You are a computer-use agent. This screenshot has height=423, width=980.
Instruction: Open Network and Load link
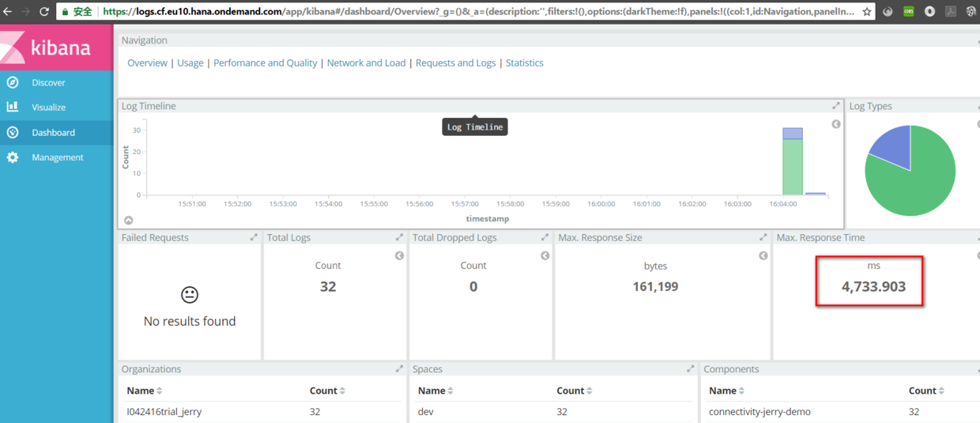366,62
